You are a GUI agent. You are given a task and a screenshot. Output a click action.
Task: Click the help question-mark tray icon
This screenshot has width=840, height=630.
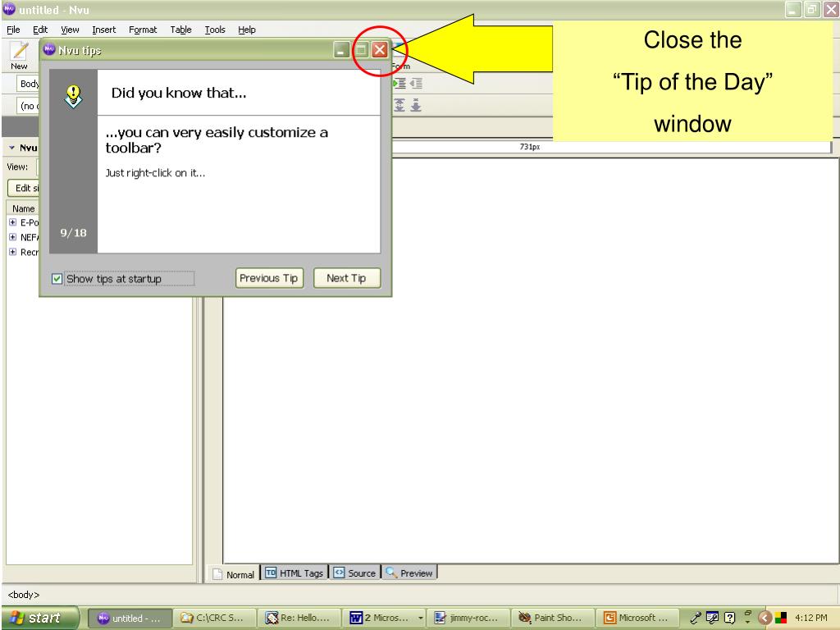729,618
